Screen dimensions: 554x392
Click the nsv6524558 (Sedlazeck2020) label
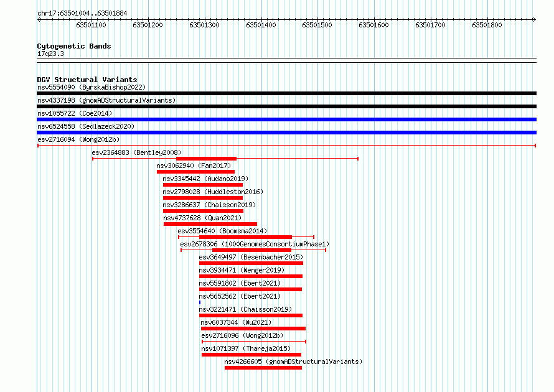(x=86, y=126)
